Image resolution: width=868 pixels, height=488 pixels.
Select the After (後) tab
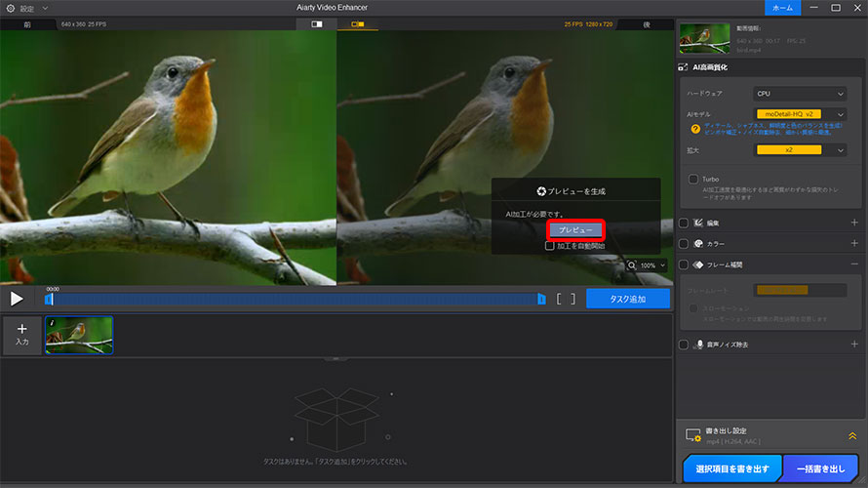coord(646,24)
